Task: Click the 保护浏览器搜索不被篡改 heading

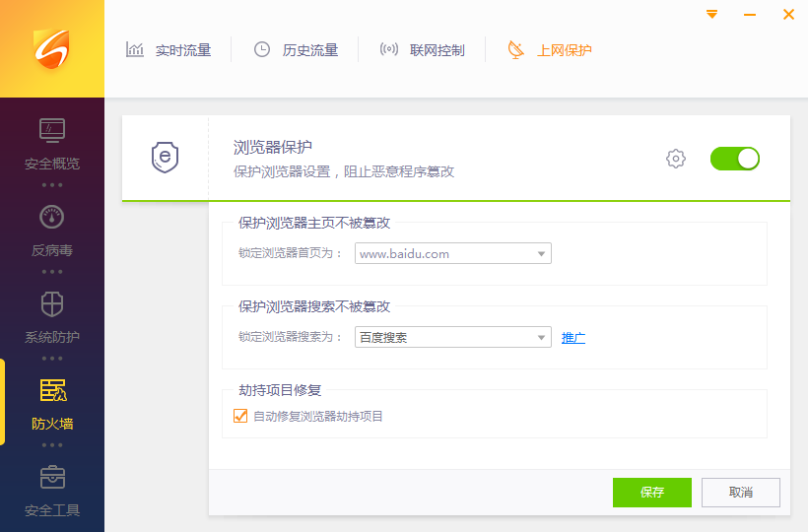Action: pyautogui.click(x=314, y=307)
